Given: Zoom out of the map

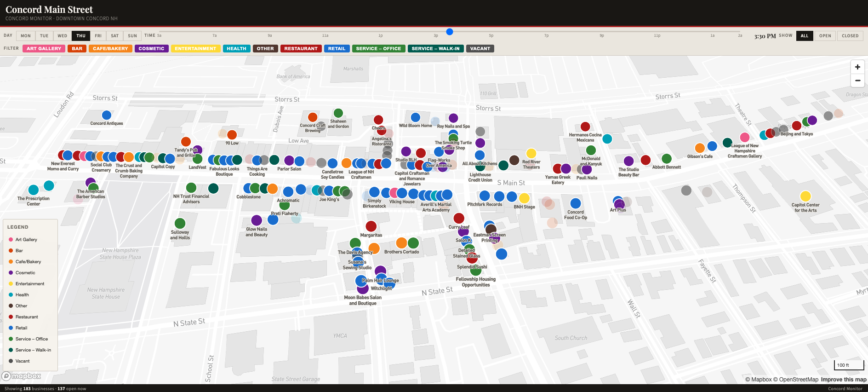Looking at the screenshot, I should (857, 81).
